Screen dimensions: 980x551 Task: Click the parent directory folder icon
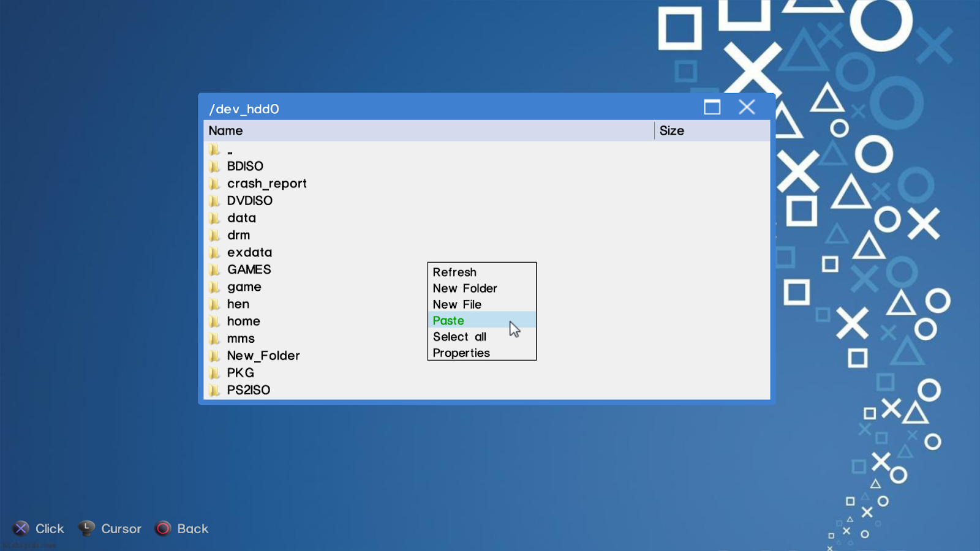(x=214, y=149)
